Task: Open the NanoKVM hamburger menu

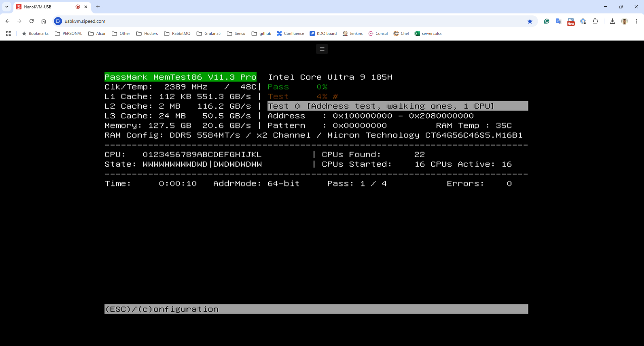Action: tap(322, 49)
